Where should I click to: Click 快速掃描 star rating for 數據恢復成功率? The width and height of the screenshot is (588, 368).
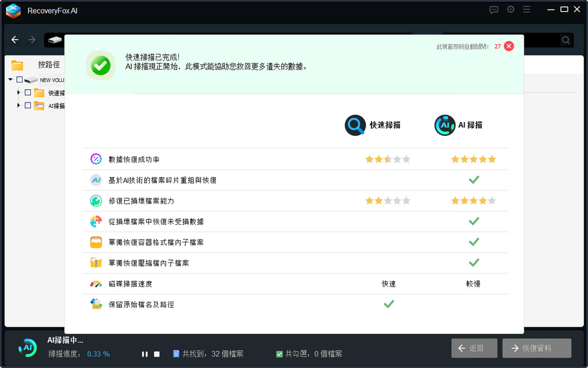[388, 159]
